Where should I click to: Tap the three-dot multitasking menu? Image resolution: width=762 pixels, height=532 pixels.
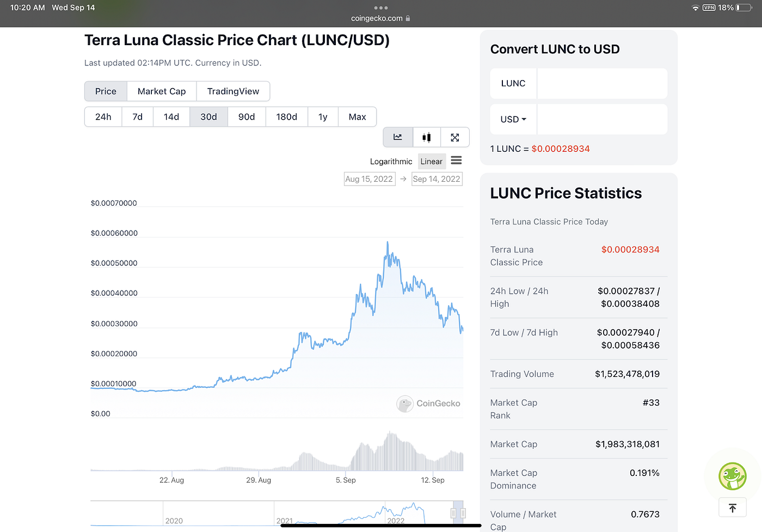381,8
